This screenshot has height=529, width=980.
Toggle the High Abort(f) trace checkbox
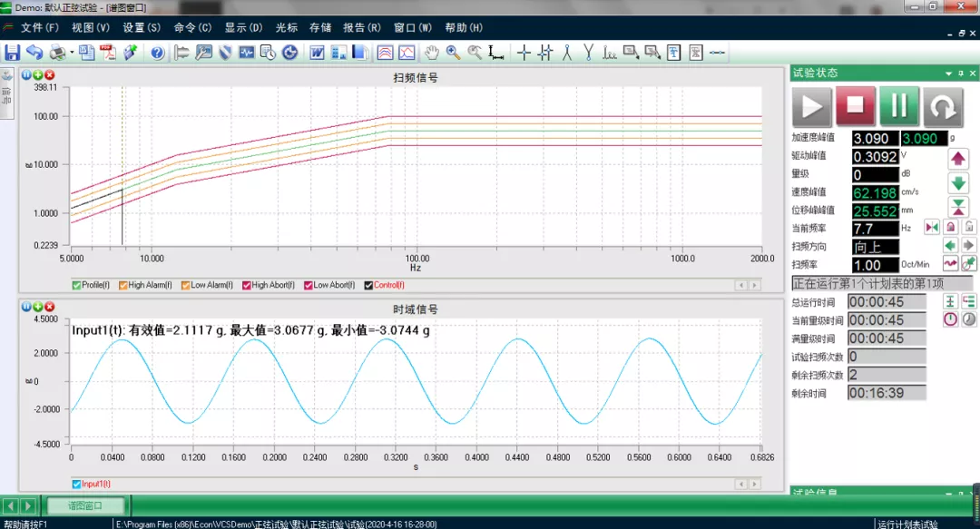246,285
